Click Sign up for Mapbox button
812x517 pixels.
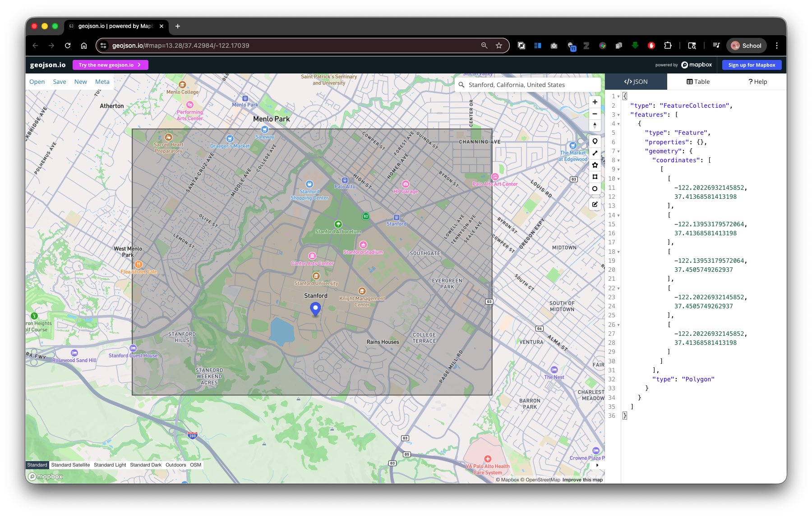pos(752,65)
